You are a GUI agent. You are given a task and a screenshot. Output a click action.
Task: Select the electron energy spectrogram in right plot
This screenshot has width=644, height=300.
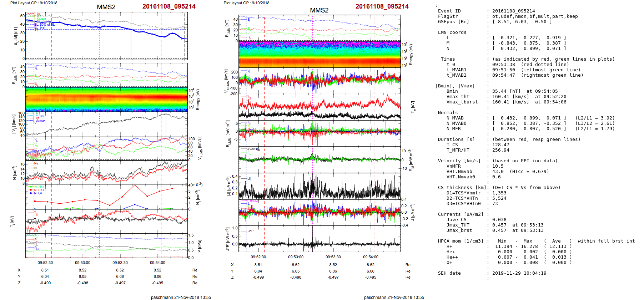pyautogui.click(x=320, y=54)
